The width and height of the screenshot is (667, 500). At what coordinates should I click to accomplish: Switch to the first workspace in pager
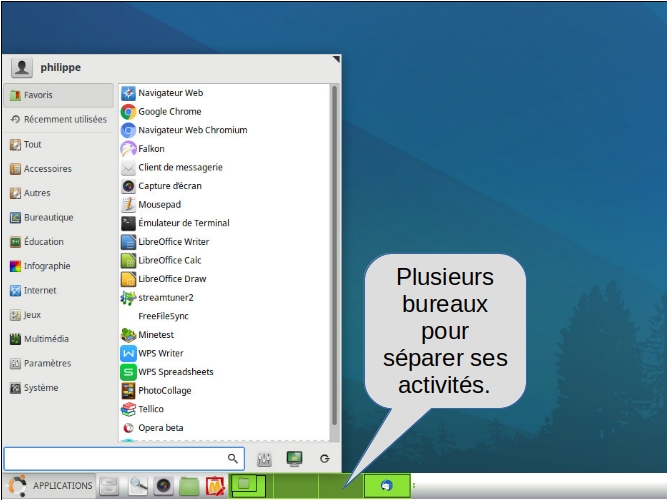point(250,485)
